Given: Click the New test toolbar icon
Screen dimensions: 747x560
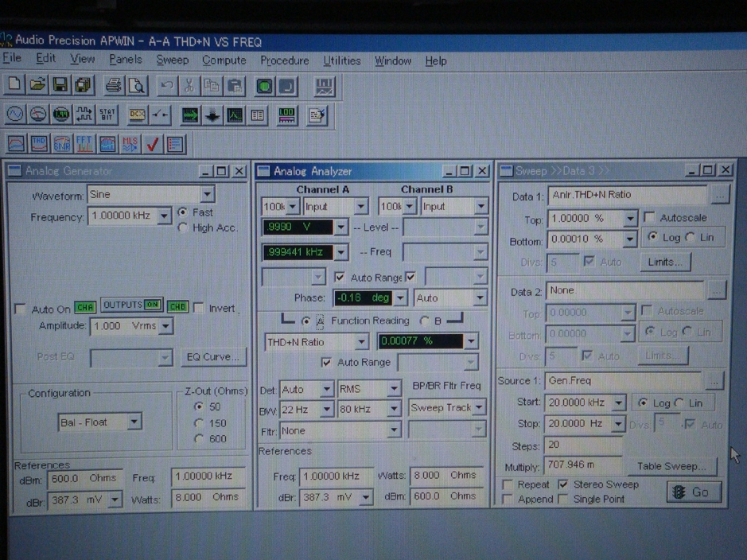Looking at the screenshot, I should click(x=14, y=85).
